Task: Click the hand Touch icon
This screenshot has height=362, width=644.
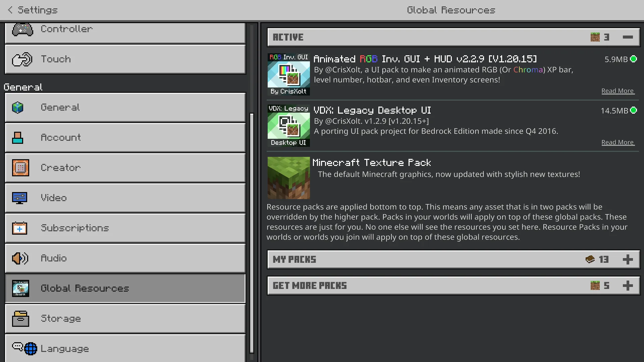Action: (x=22, y=59)
